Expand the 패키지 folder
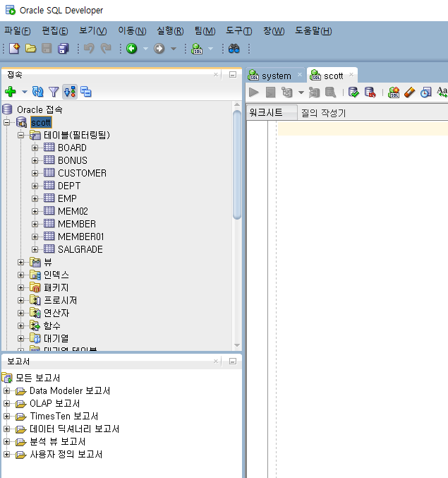The width and height of the screenshot is (448, 478). [20, 288]
